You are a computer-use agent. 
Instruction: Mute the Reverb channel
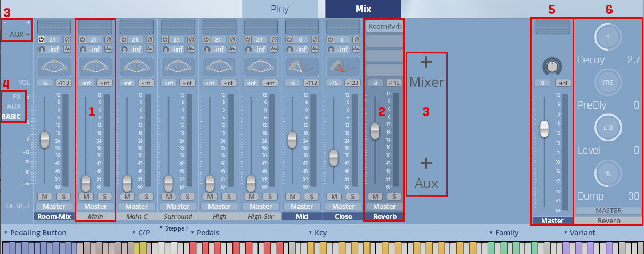pyautogui.click(x=374, y=196)
